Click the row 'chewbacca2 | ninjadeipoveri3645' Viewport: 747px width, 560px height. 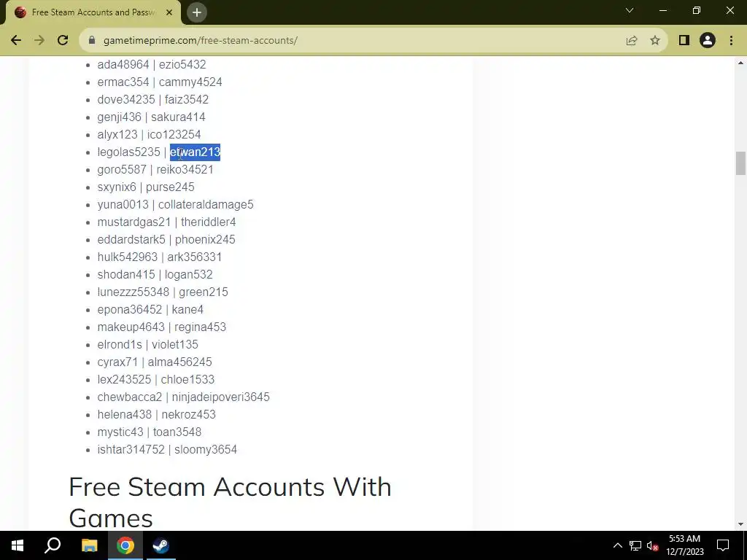[x=183, y=397]
